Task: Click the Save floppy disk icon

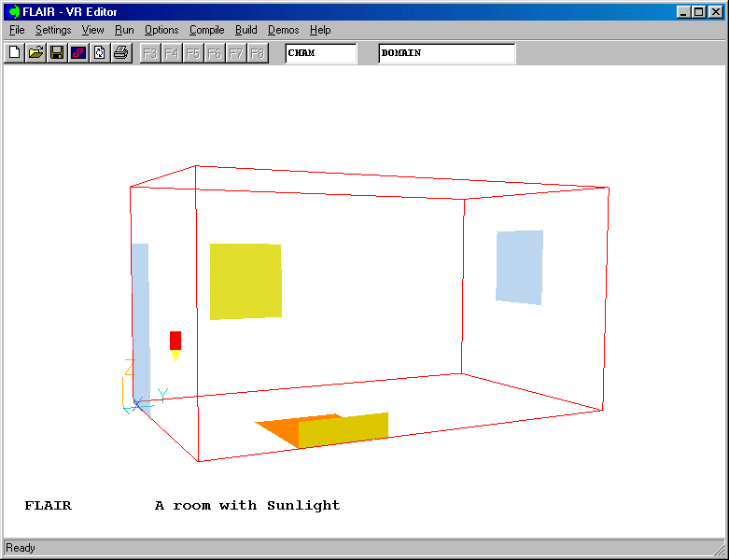Action: pyautogui.click(x=57, y=53)
